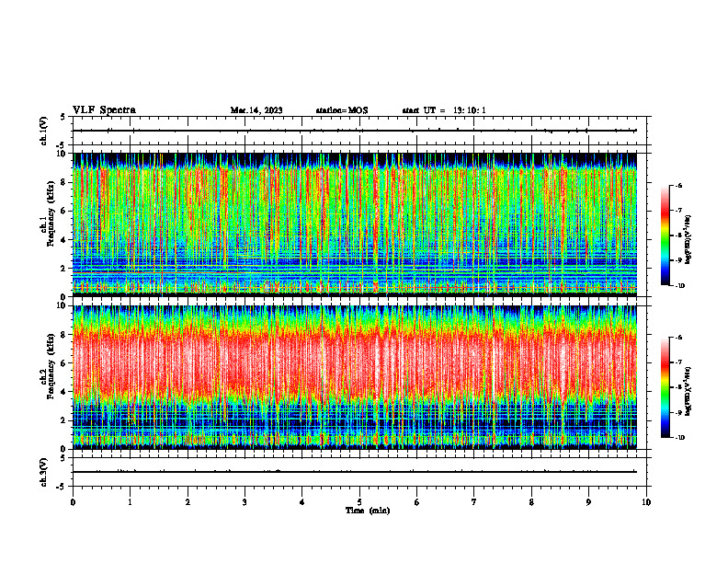
Task: Click time axis tick label "4"
Action: coord(302,502)
